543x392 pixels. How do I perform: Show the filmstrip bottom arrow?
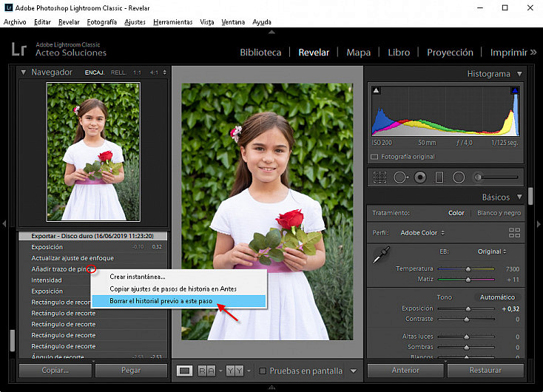point(271,388)
